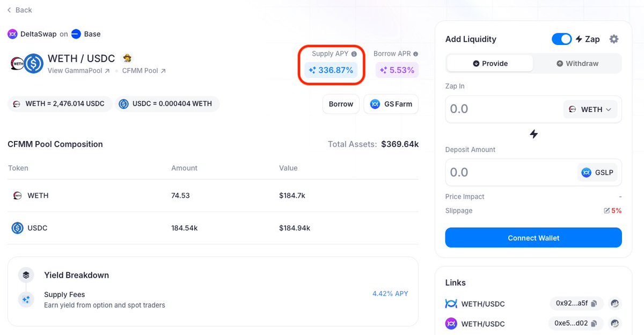Click the blue WETH/USDC link entry
This screenshot has height=335, width=644.
(475, 303)
